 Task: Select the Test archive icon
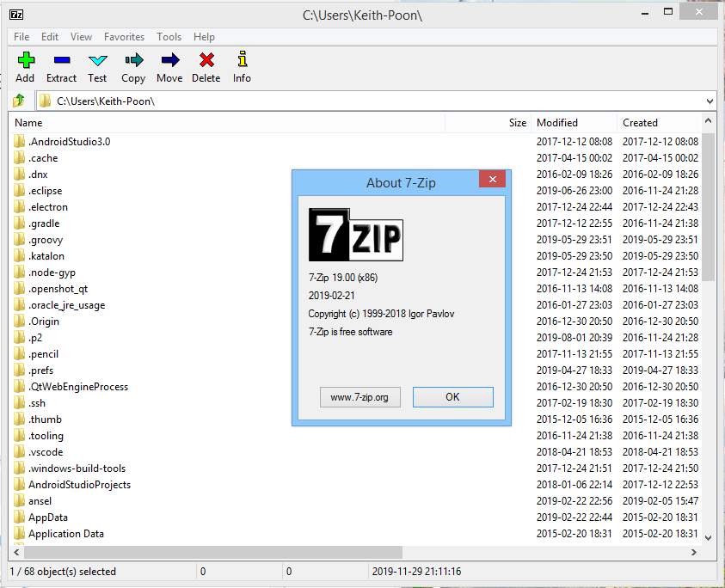point(97,67)
